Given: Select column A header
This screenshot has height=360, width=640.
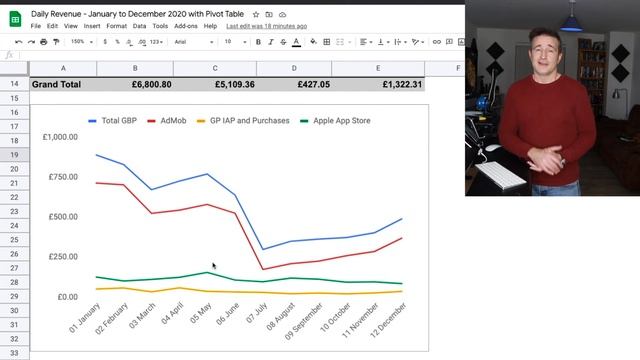Looking at the screenshot, I should pos(63,68).
